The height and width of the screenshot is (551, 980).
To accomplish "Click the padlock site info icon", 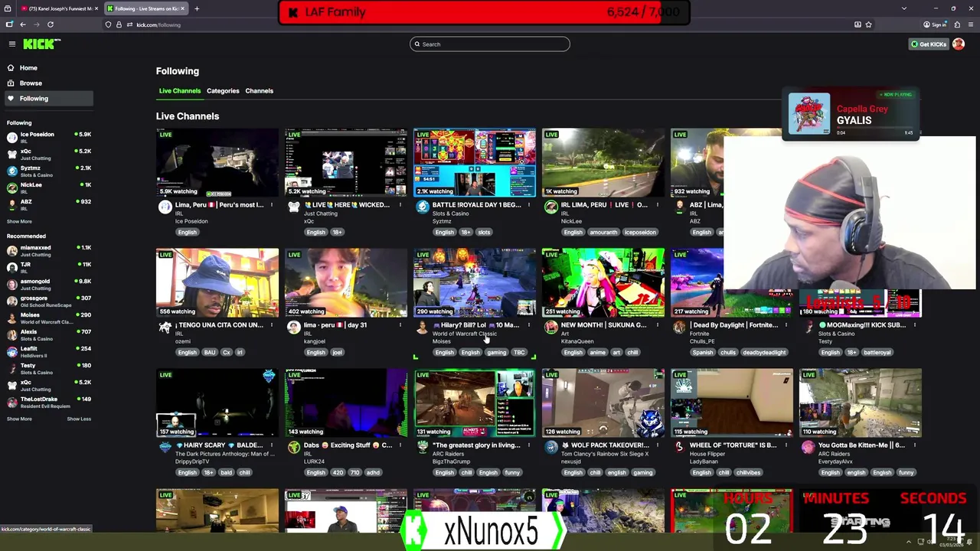I will point(118,24).
